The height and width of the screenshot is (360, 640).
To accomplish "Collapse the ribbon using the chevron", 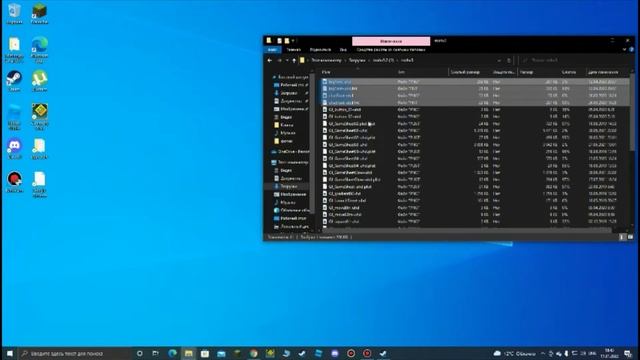I will pos(624,49).
